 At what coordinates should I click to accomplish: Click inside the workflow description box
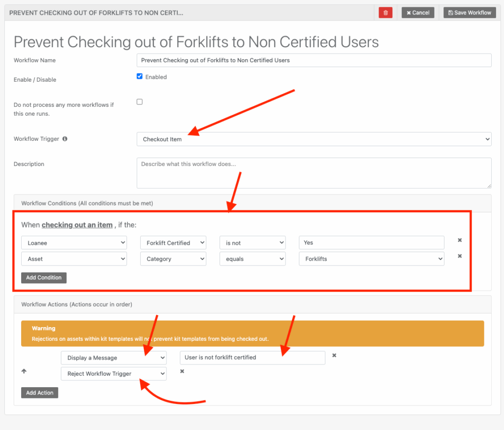point(314,173)
